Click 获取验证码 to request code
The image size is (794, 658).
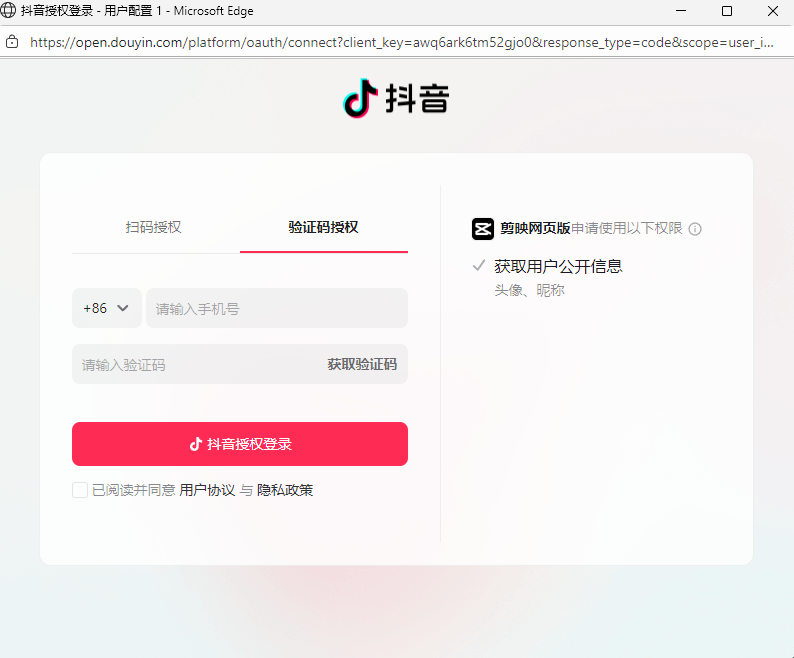pos(362,364)
